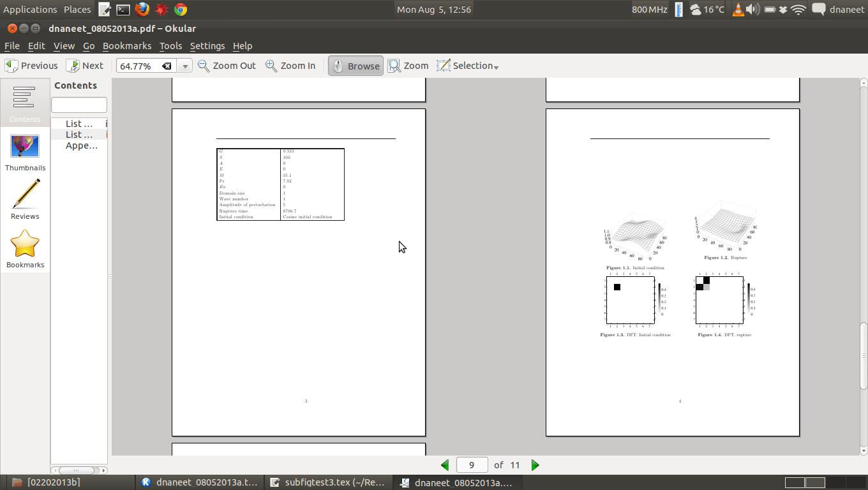868x490 pixels.
Task: Open the Settings menu
Action: point(207,46)
